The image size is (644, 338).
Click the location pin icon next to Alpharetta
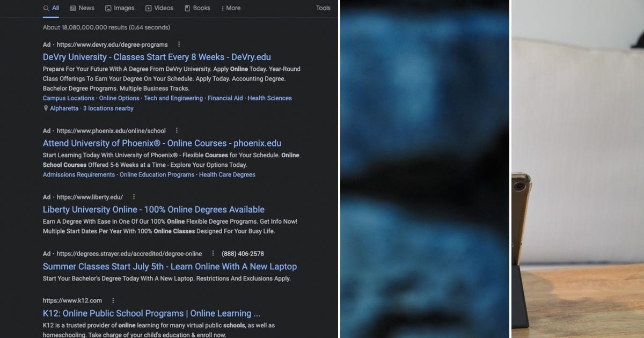tap(46, 108)
